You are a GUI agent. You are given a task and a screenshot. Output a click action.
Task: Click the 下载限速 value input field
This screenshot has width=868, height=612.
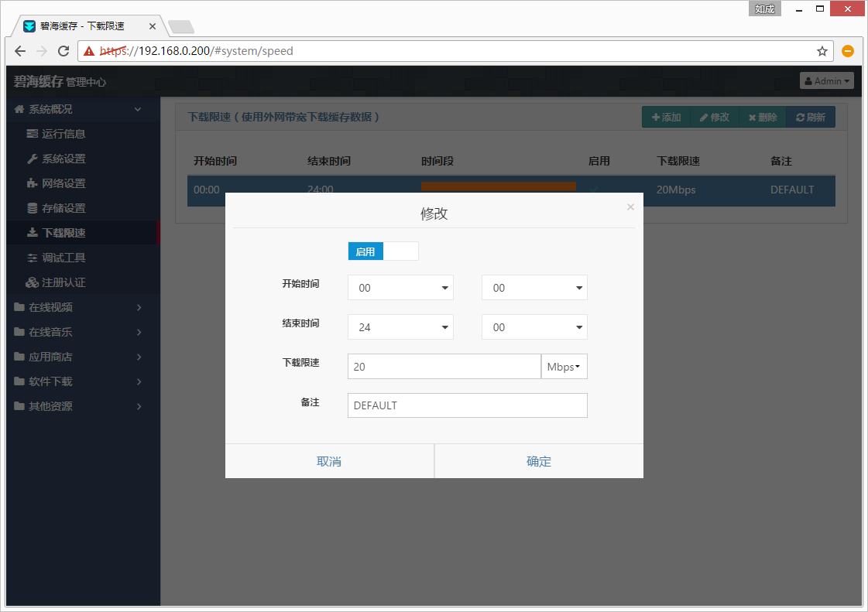pos(444,367)
